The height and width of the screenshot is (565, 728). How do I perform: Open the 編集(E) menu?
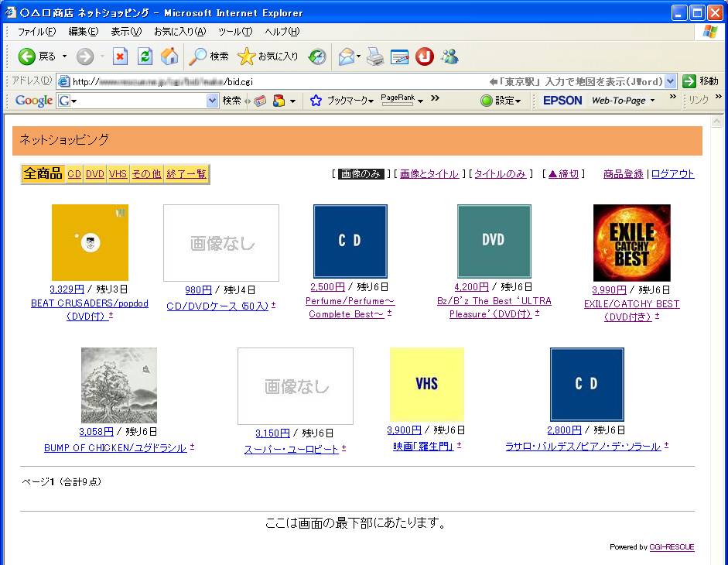84,32
